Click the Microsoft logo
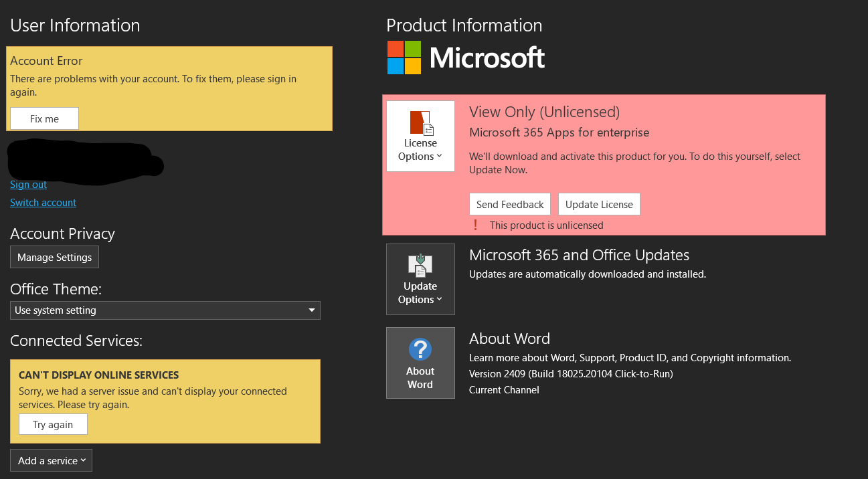The width and height of the screenshot is (868, 479). tap(466, 58)
